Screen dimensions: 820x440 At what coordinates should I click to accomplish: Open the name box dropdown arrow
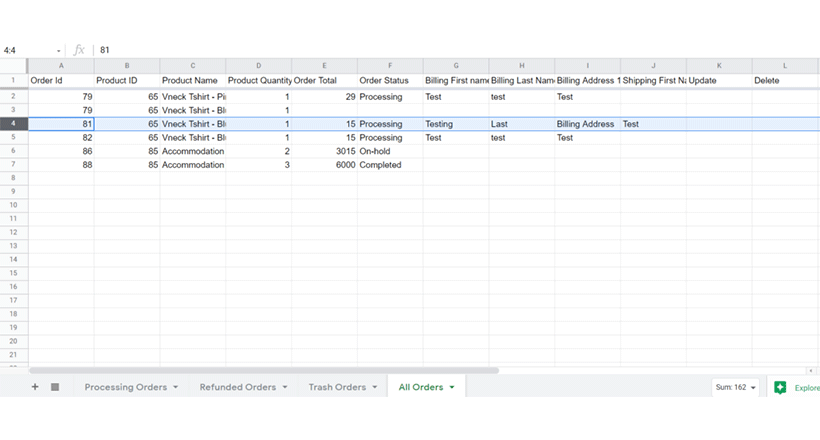[59, 51]
